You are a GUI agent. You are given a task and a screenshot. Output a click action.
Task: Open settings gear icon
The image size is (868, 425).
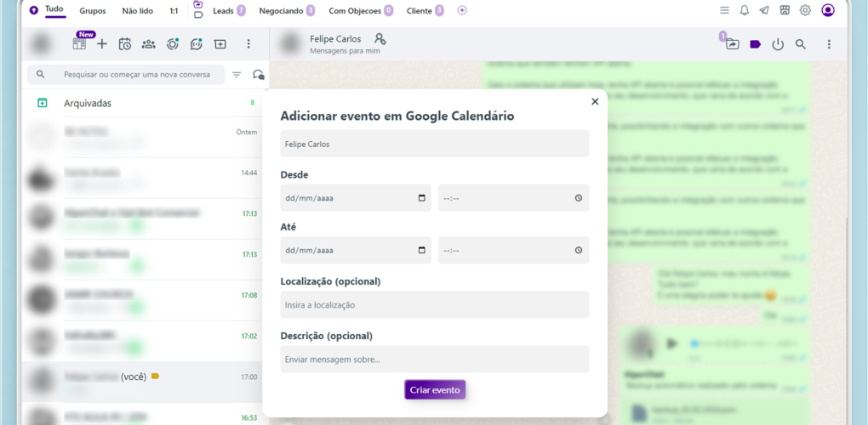click(805, 10)
